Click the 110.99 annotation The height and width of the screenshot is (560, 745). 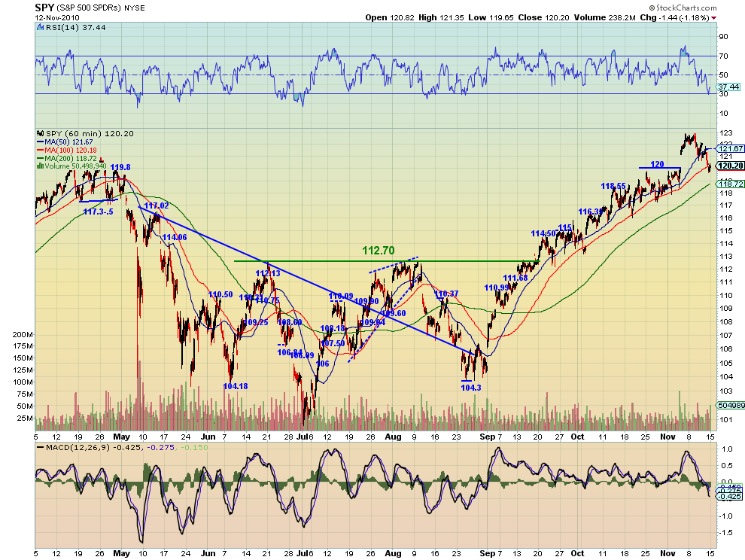point(497,288)
